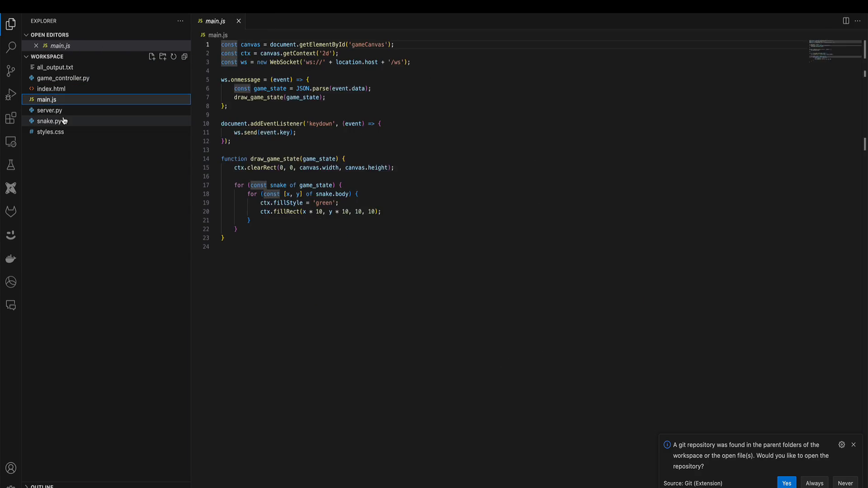Viewport: 868px width, 488px height.
Task: Click line number 14 in the gutter
Action: coord(206,159)
